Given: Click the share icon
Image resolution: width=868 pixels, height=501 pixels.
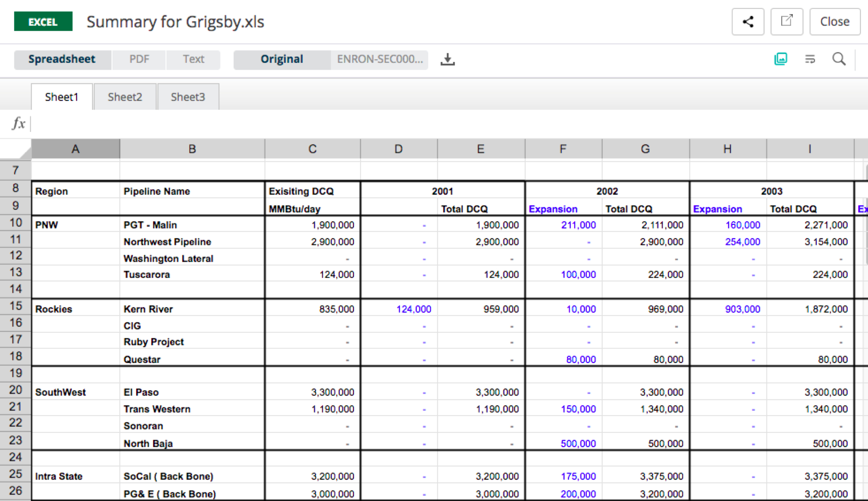Looking at the screenshot, I should coord(748,21).
